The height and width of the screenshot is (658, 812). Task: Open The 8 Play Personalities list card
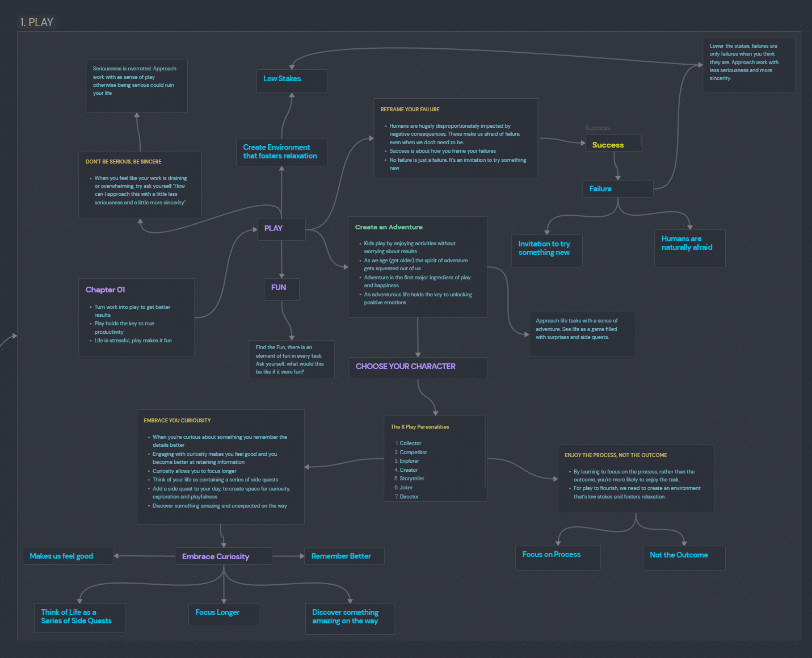click(435, 459)
